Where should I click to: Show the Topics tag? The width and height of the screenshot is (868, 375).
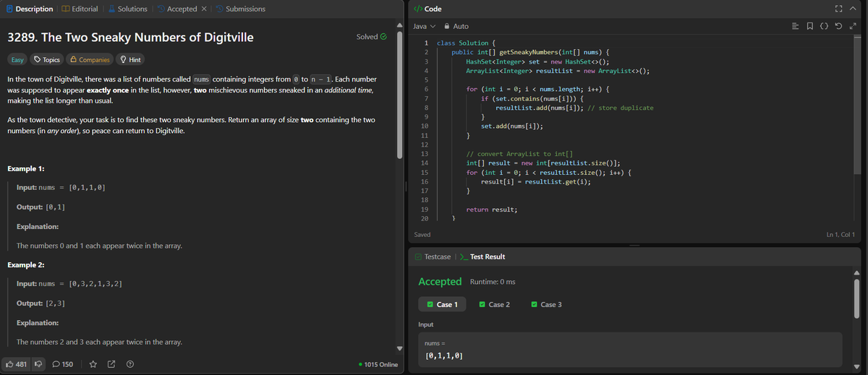tap(48, 59)
